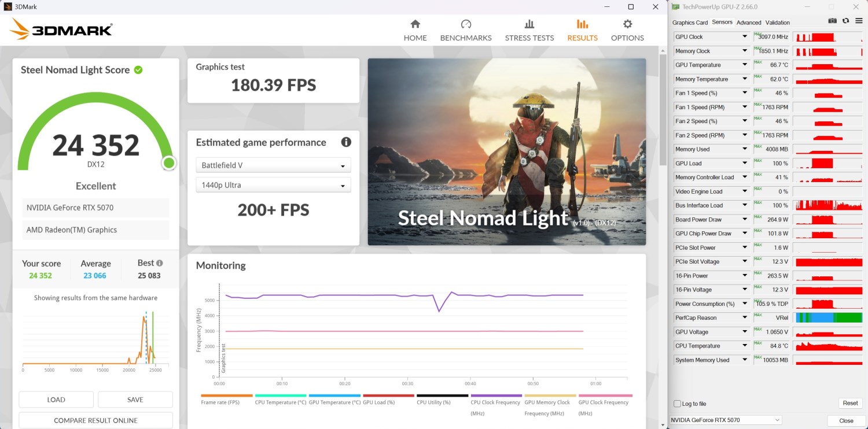Open the GPU Temperature sensor dropdown in GPU-Z
The image size is (868, 429).
(x=745, y=65)
